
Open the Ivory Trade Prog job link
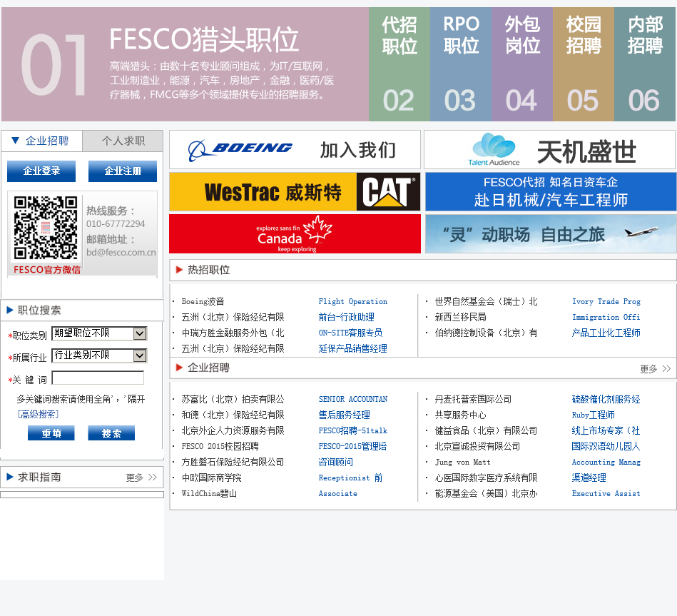pyautogui.click(x=606, y=301)
